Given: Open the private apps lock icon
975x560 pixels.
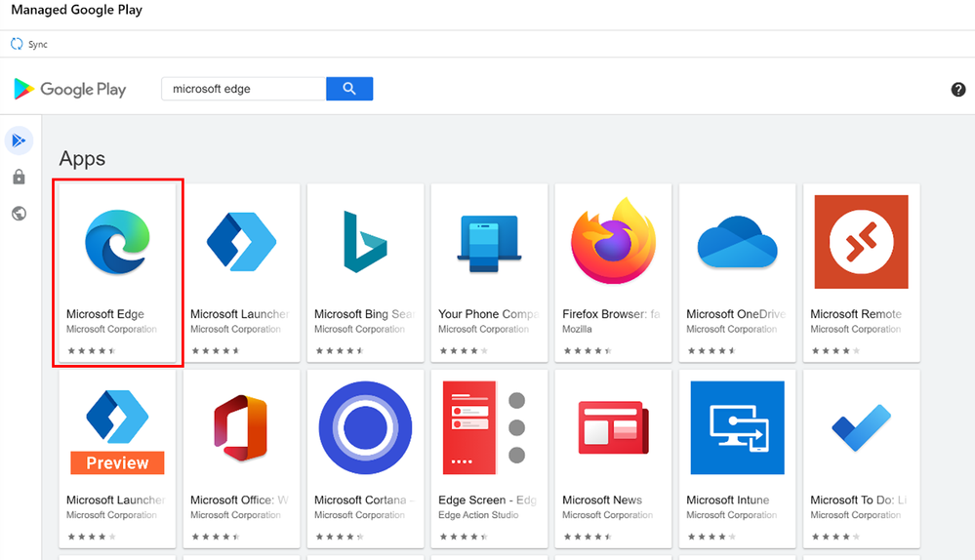Looking at the screenshot, I should [19, 178].
